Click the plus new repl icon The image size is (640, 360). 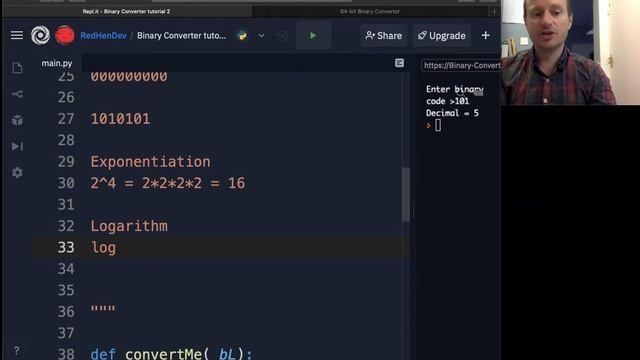485,36
